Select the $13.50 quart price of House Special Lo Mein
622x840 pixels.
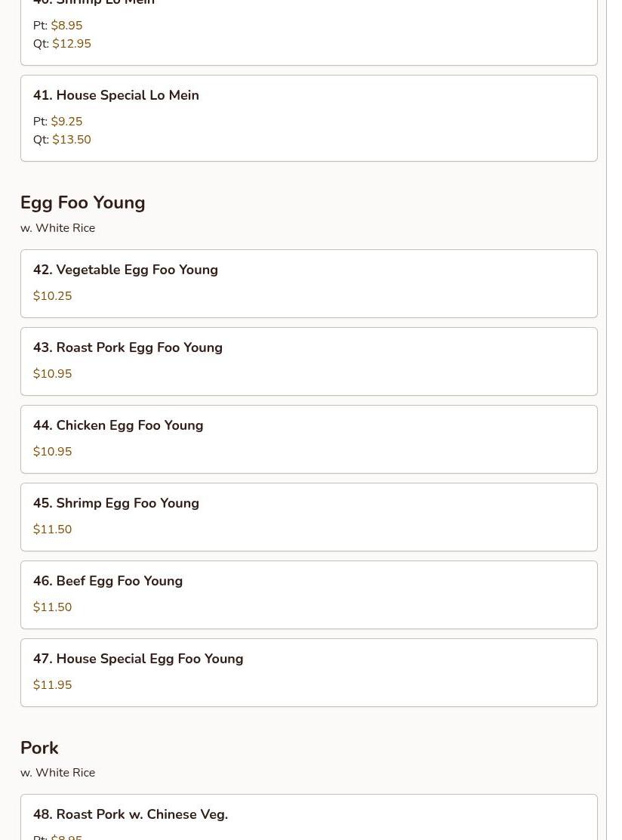coord(72,140)
